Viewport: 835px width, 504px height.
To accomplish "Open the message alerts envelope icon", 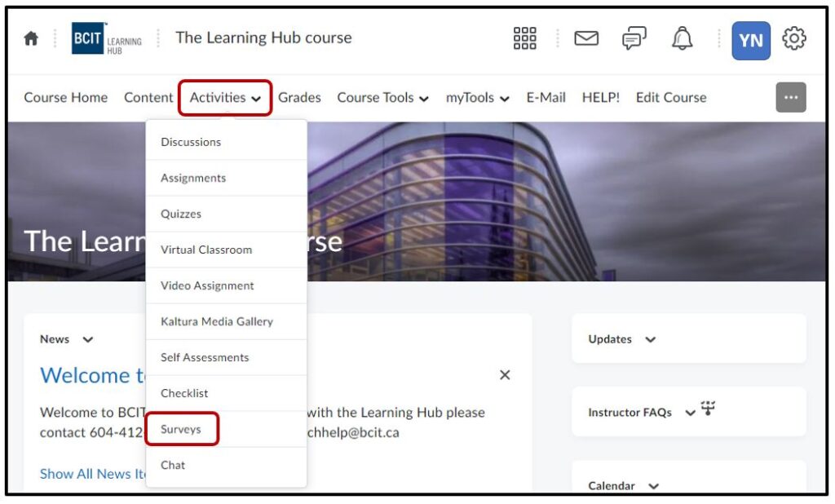I will pyautogui.click(x=586, y=38).
